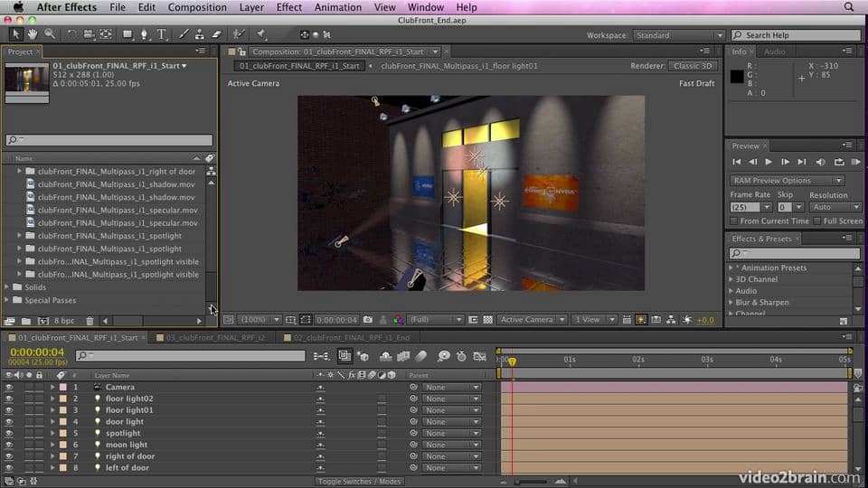Switch to 03_clubFront_FINAL_RPF_i2 timeline tab
This screenshot has width=868, height=488.
[215, 337]
